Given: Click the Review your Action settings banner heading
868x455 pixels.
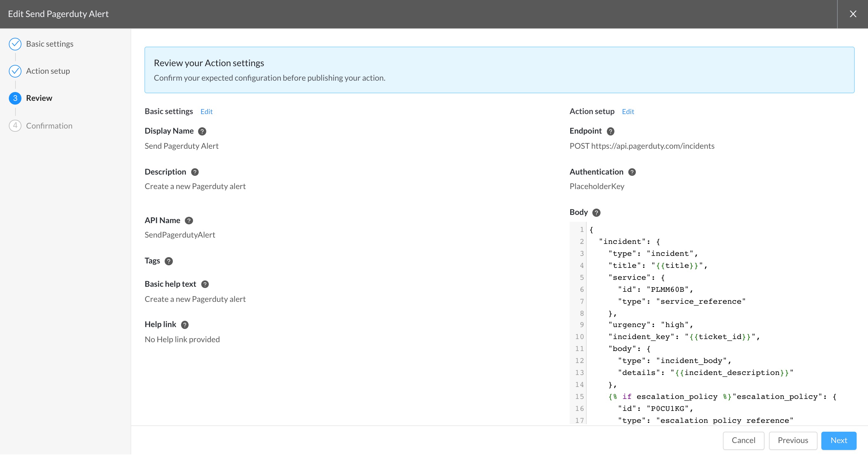Looking at the screenshot, I should click(209, 63).
